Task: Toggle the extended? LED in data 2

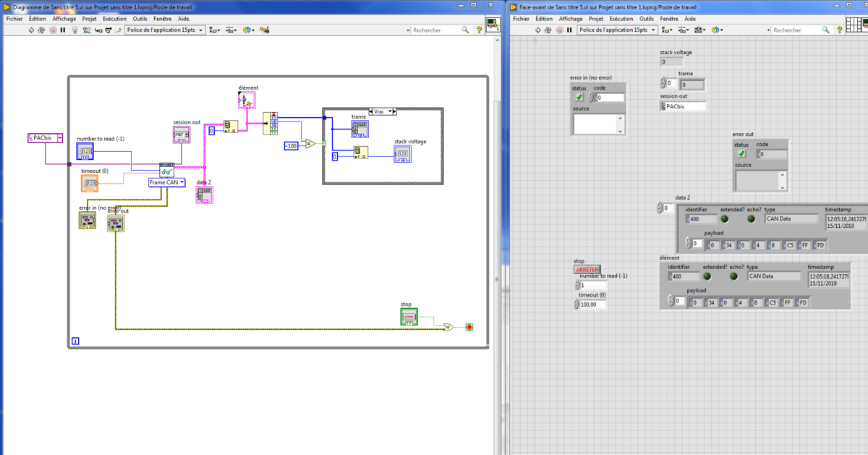Action: (726, 218)
